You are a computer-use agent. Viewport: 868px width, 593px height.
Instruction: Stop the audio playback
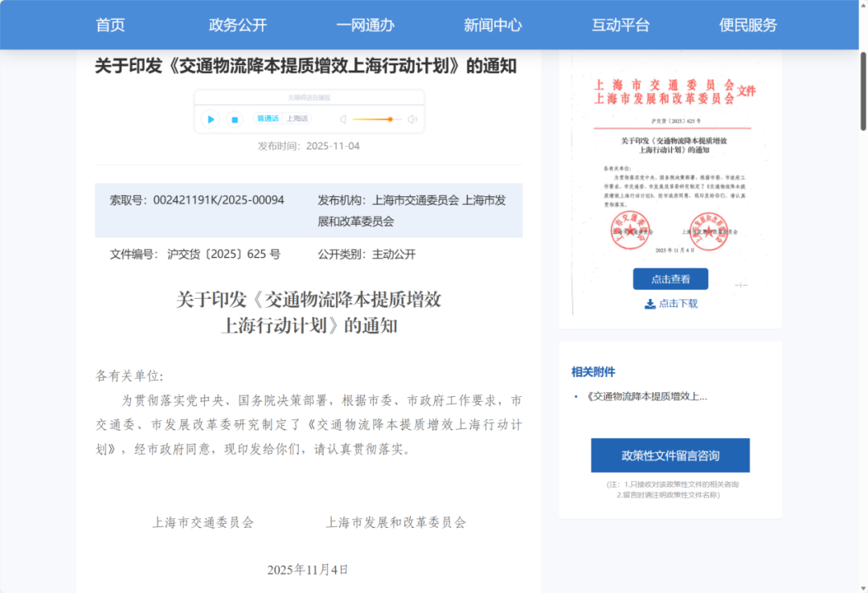[x=235, y=119]
